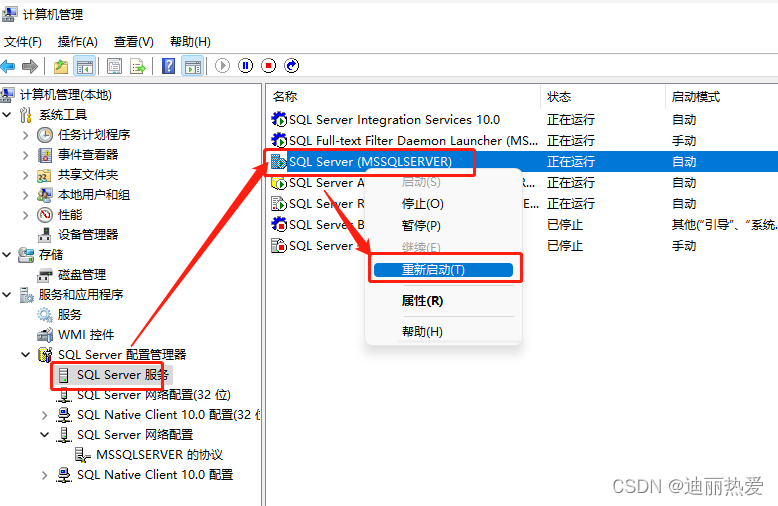
Task: Collapse the 服务和应用程序 node
Action: pyautogui.click(x=7, y=295)
